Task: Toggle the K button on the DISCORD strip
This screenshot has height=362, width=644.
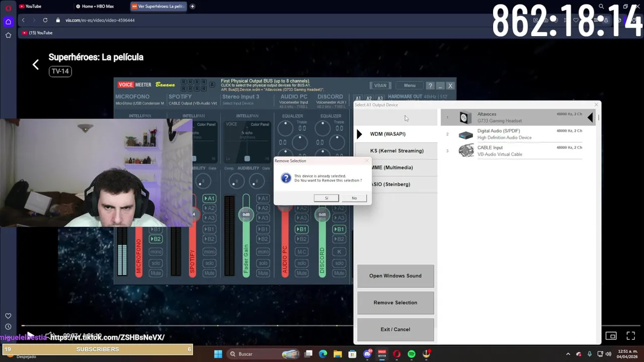Action: [339, 251]
